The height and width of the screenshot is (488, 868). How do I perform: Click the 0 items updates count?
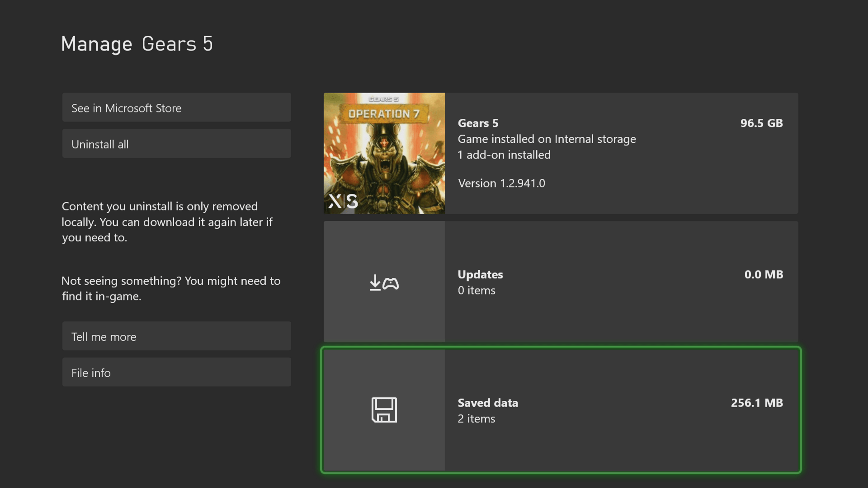tap(476, 290)
